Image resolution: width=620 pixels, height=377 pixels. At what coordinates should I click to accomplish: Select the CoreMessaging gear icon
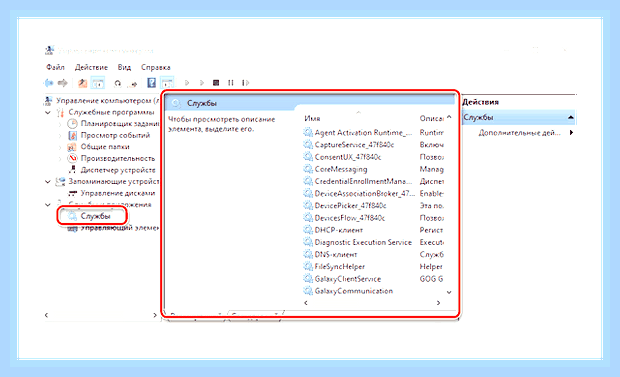(308, 169)
